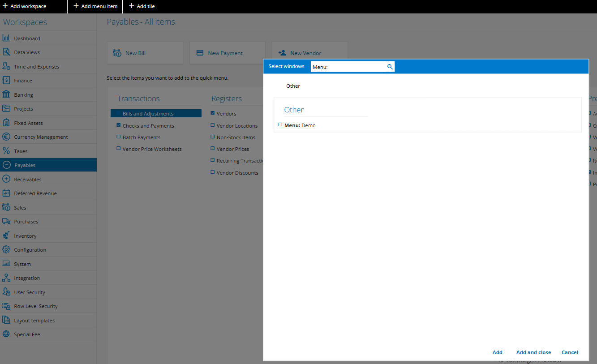
Task: Check the Vendor Prices register
Action: 212,149
